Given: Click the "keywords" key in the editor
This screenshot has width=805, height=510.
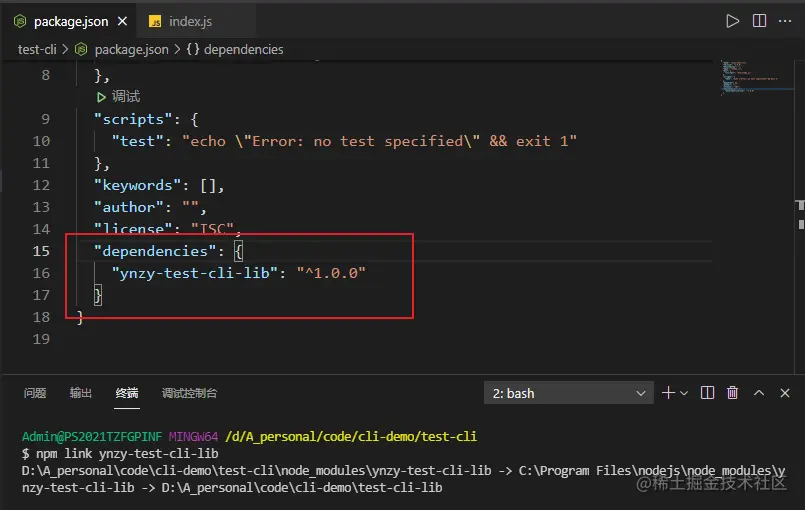Looking at the screenshot, I should (x=138, y=185).
